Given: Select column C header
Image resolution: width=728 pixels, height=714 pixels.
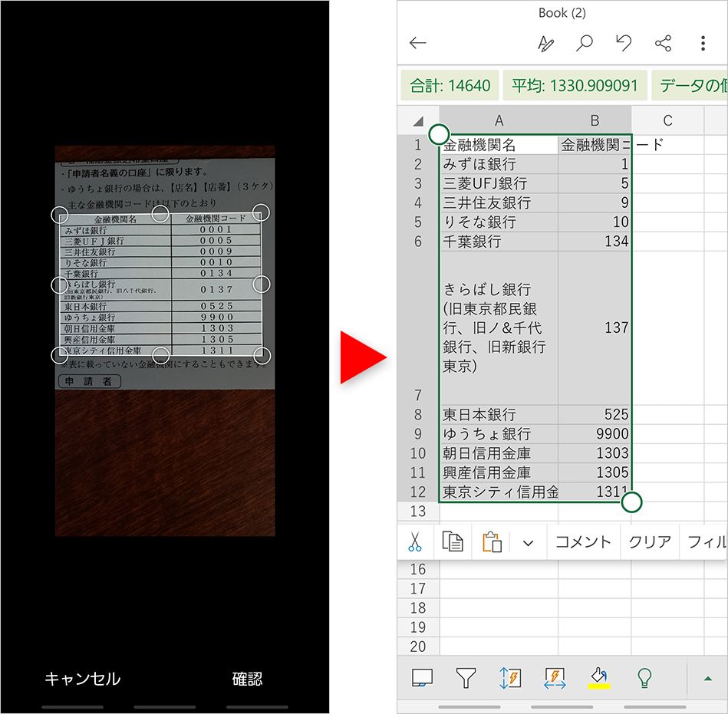Looking at the screenshot, I should (x=667, y=120).
